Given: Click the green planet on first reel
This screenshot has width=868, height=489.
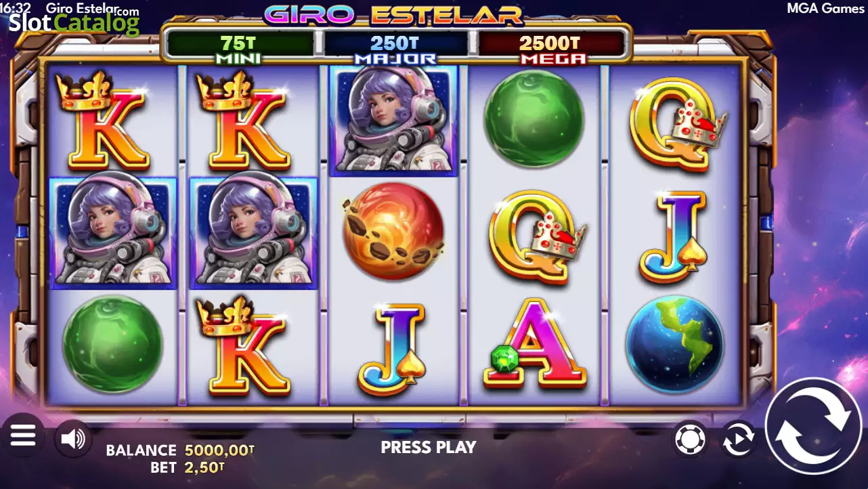Looking at the screenshot, I should coord(112,345).
